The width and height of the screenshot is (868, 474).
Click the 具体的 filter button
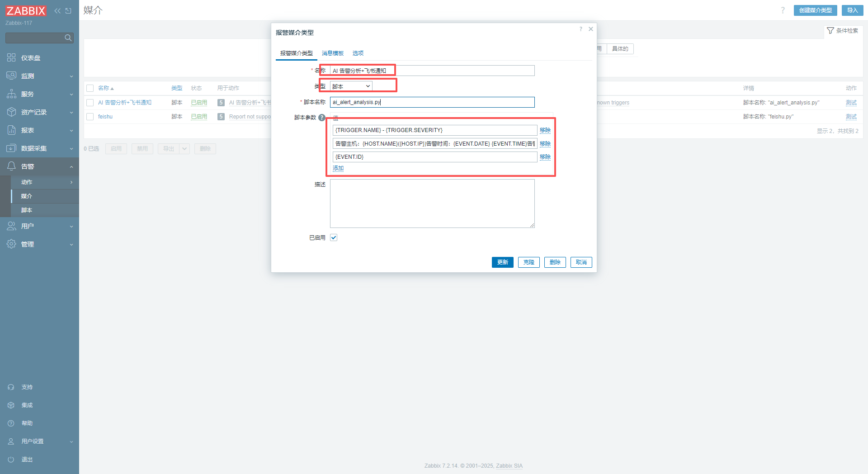620,49
